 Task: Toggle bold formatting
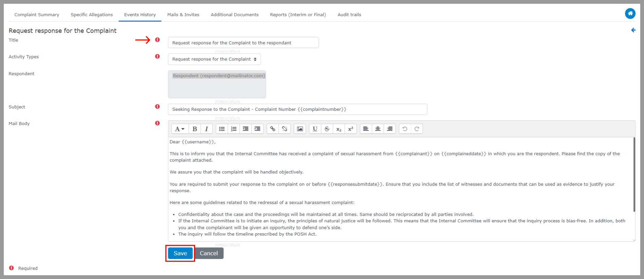pyautogui.click(x=195, y=129)
